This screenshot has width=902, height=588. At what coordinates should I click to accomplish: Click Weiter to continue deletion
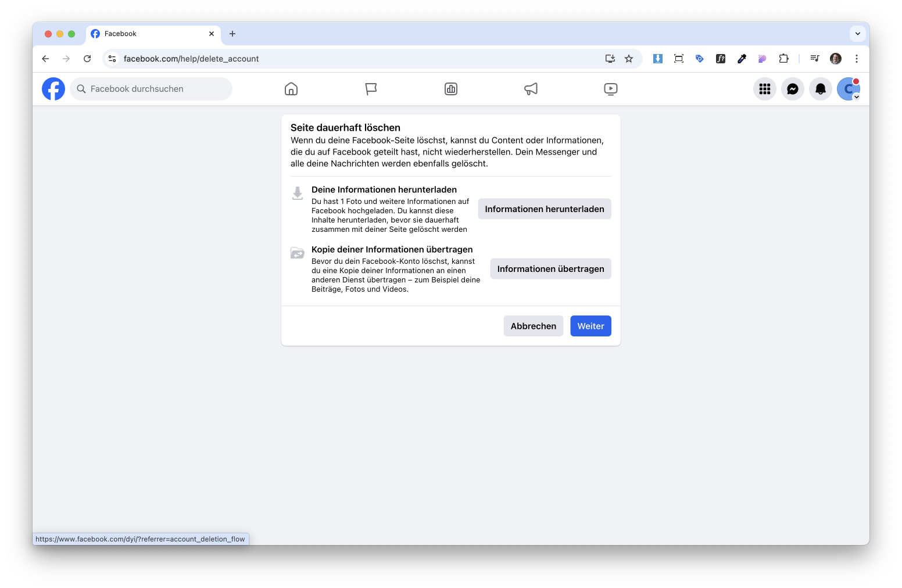[x=590, y=326]
